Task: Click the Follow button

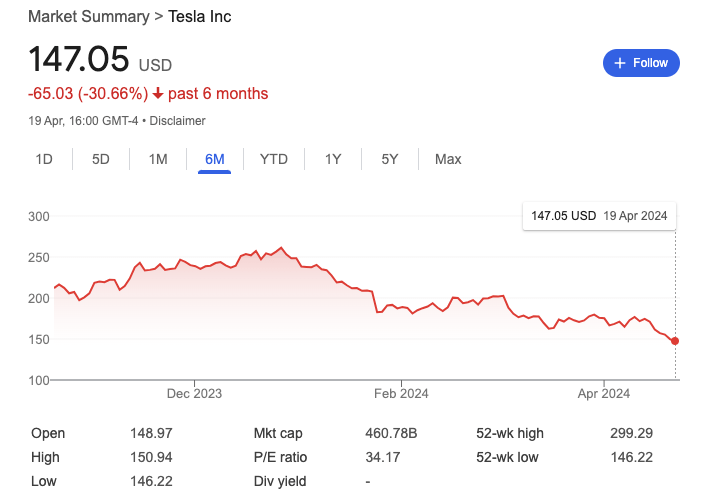Action: 641,63
